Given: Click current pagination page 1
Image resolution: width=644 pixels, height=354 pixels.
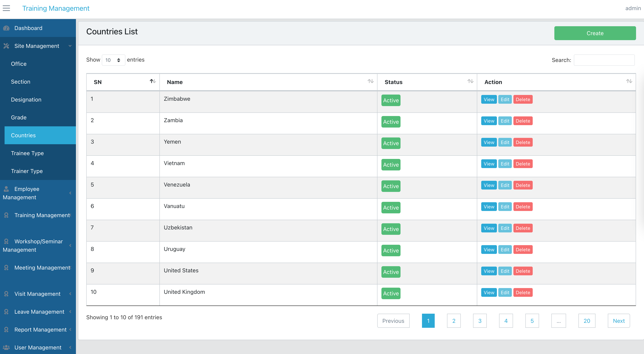Looking at the screenshot, I should pyautogui.click(x=428, y=321).
